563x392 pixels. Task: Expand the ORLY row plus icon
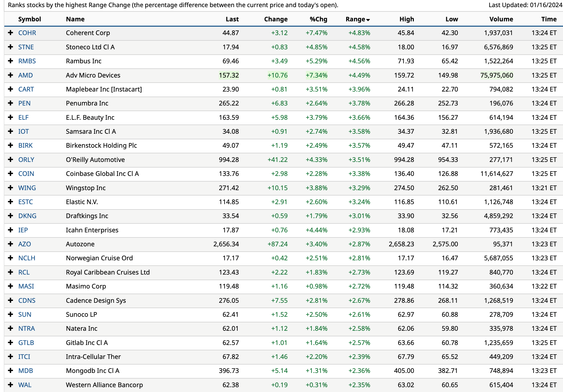tap(10, 160)
